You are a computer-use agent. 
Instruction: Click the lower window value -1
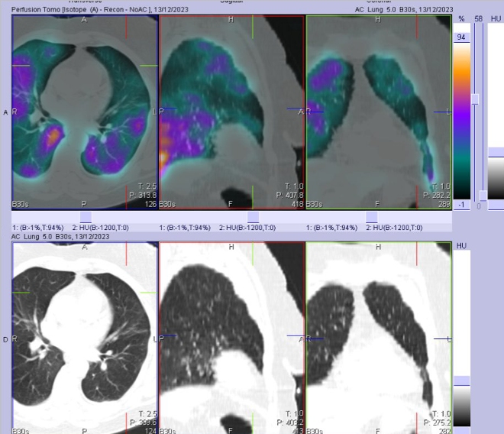461,205
